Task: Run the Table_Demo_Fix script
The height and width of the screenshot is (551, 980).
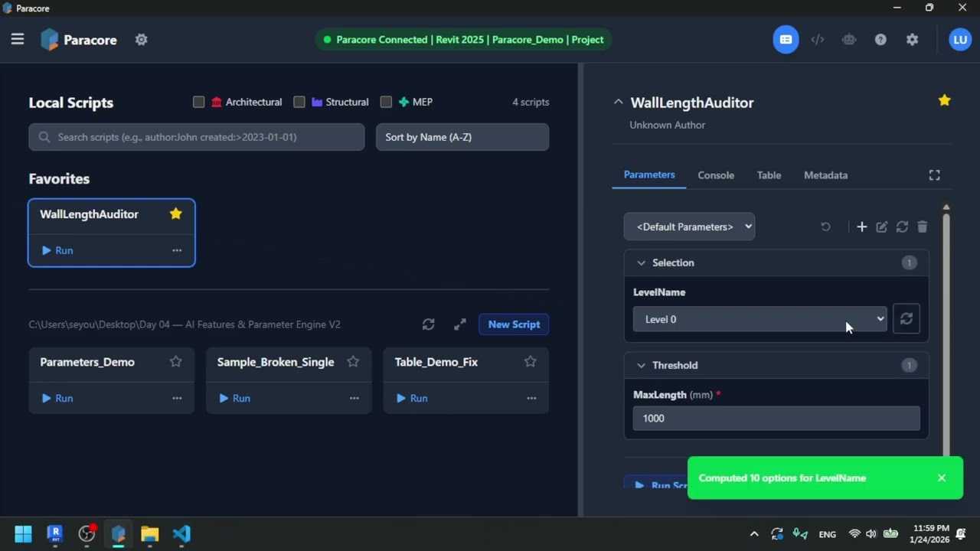Action: pyautogui.click(x=412, y=398)
